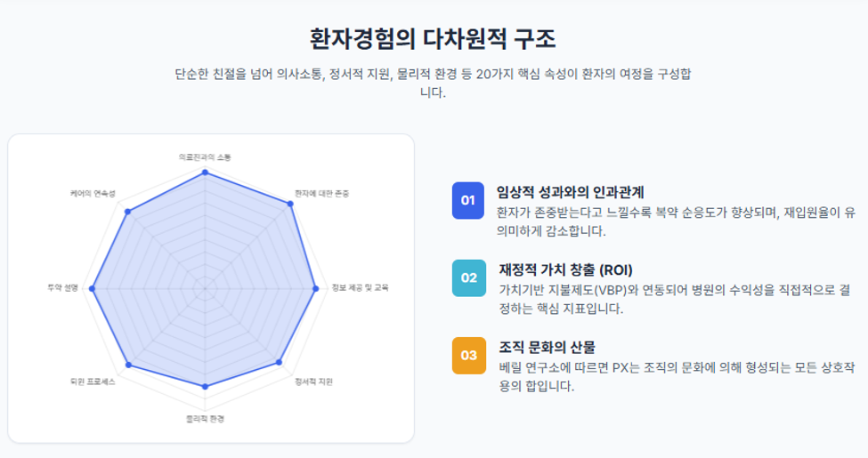Viewport: 868px width, 458px height.
Task: Click the orange 03 numbered badge
Action: click(x=469, y=355)
